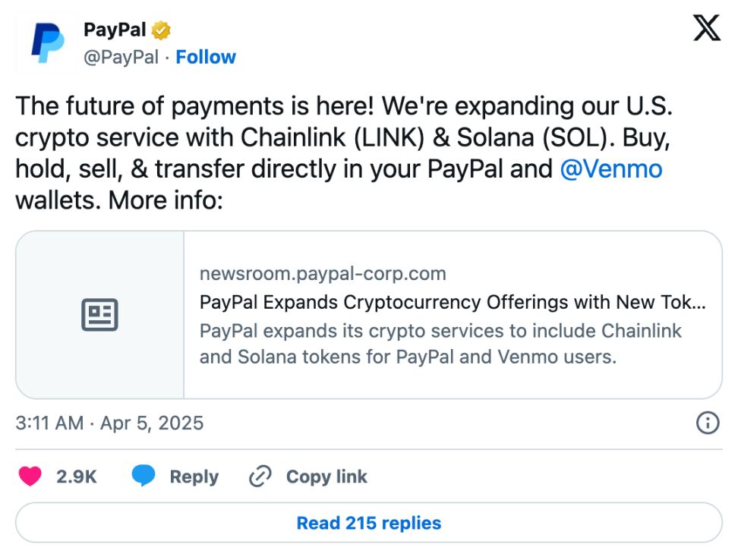This screenshot has height=560, width=738.
Task: Open the @PayPal handle profile
Action: [x=121, y=57]
